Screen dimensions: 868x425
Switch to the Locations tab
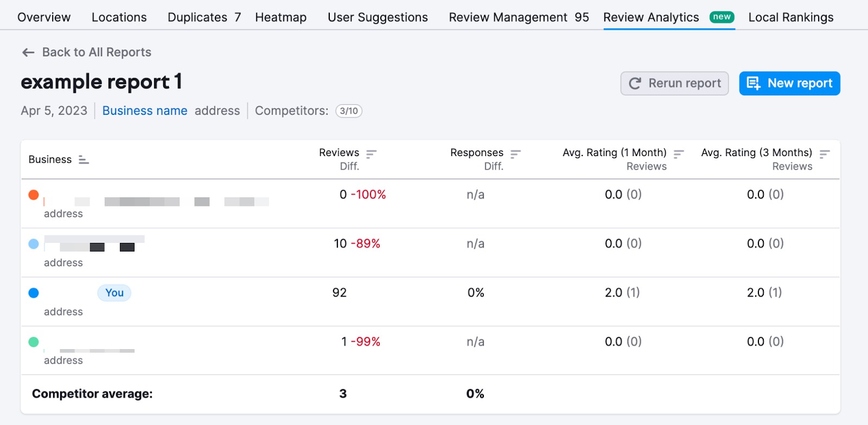pos(119,17)
